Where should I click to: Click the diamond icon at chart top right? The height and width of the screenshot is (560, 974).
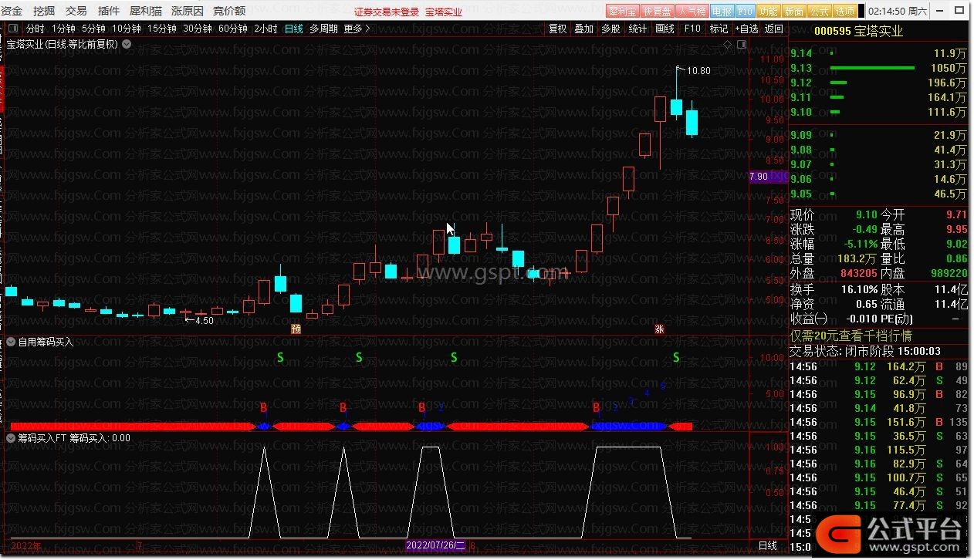[x=727, y=45]
